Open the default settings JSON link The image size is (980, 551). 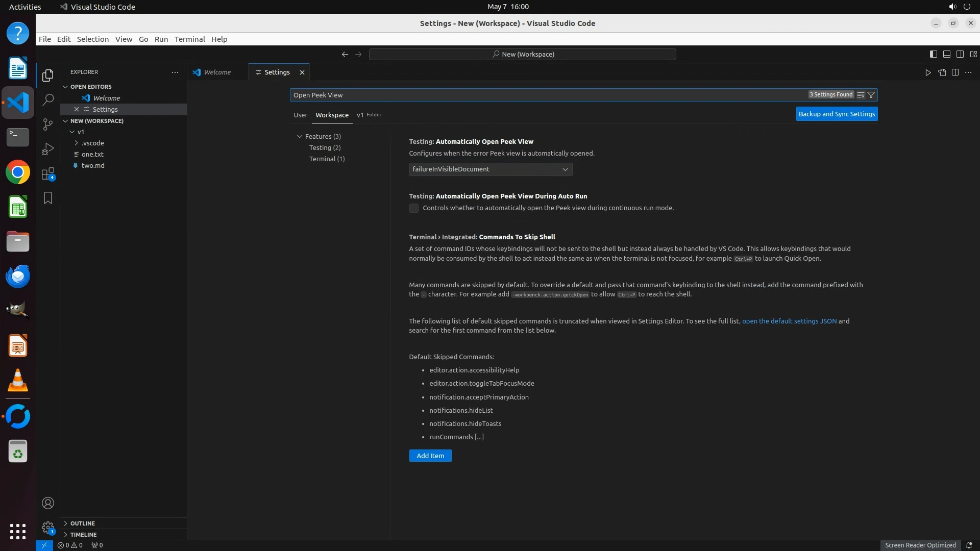(x=789, y=321)
